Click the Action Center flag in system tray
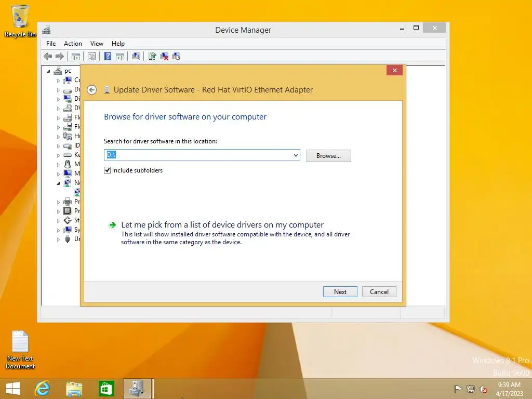 pos(458,389)
